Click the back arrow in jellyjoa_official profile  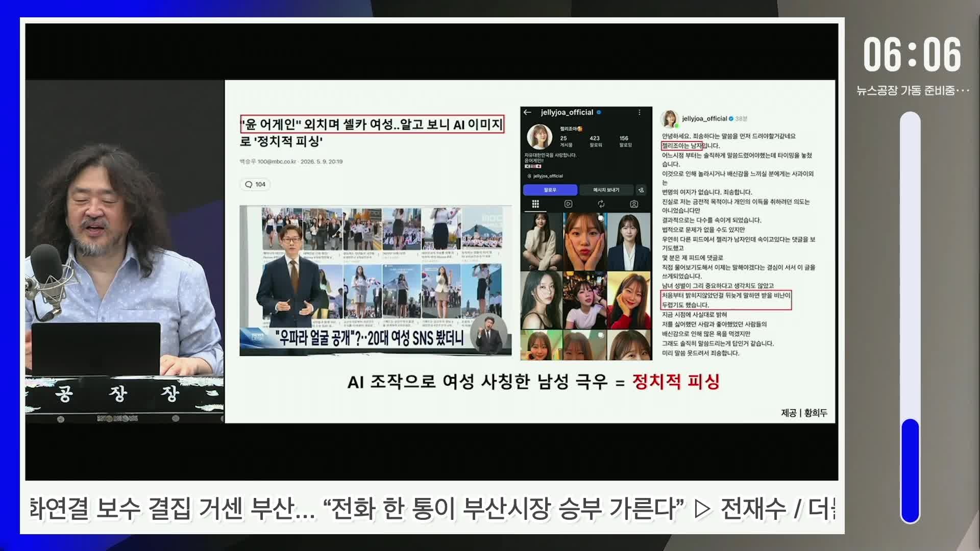[x=528, y=112]
